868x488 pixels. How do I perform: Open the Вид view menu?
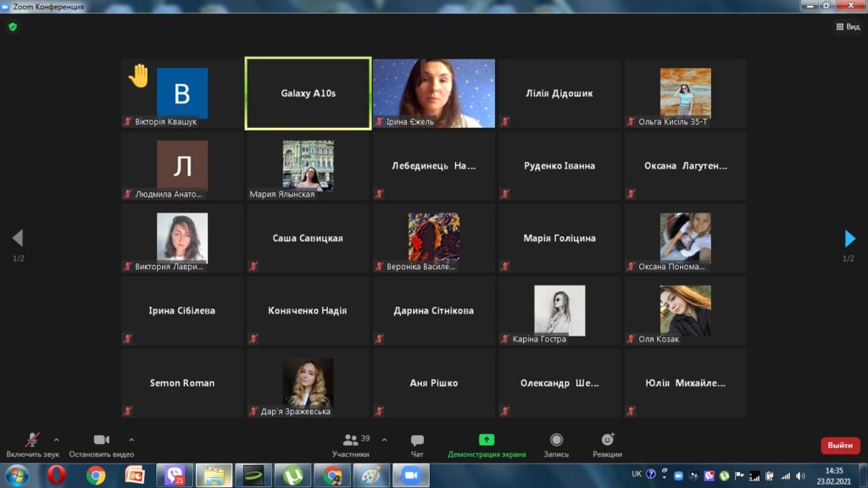[x=848, y=26]
